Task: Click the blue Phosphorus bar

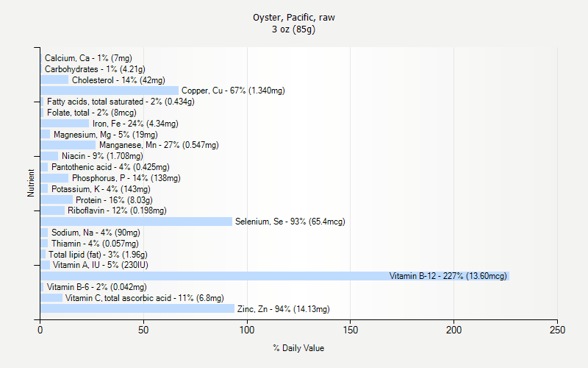Action: [x=54, y=178]
